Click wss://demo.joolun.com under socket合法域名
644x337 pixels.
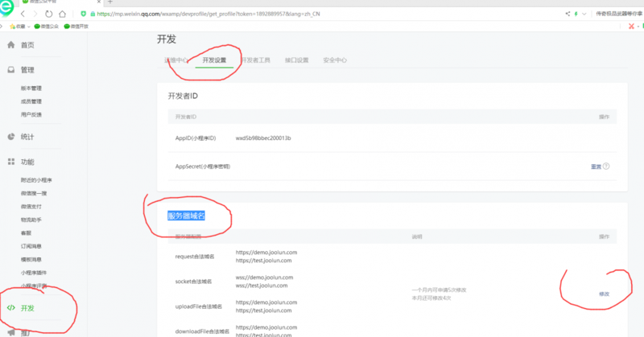[265, 277]
